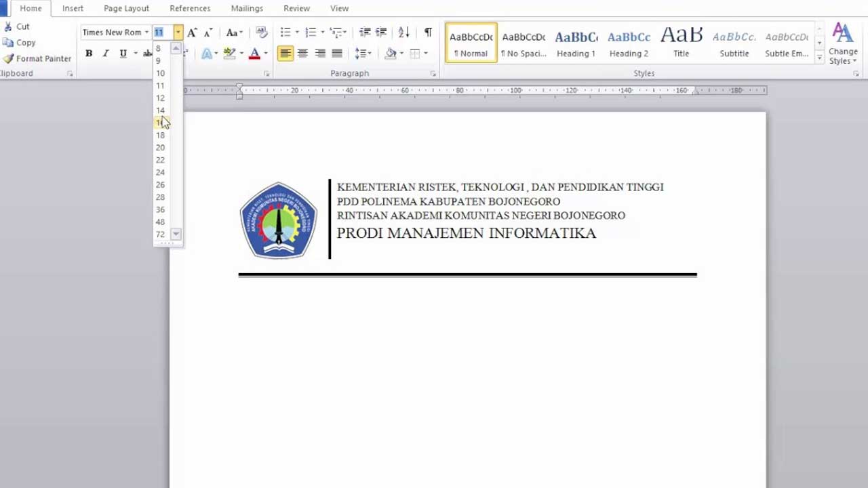Click the Grow Font icon
The height and width of the screenshot is (488, 868).
[x=192, y=33]
